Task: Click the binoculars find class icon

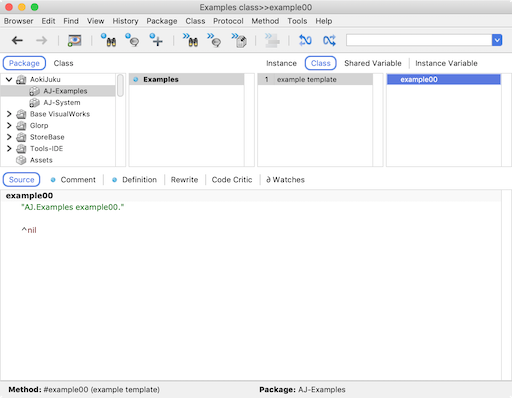Action: tap(108, 40)
